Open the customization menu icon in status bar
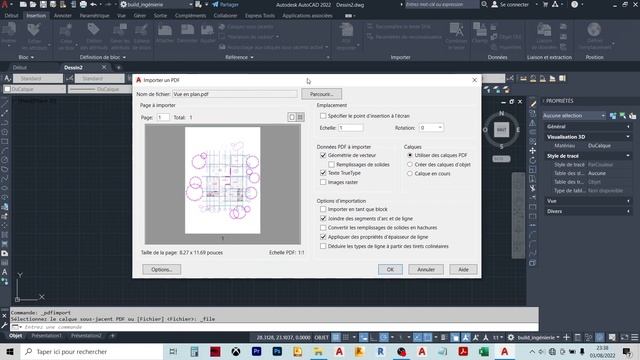640x360 pixels. pos(635,338)
